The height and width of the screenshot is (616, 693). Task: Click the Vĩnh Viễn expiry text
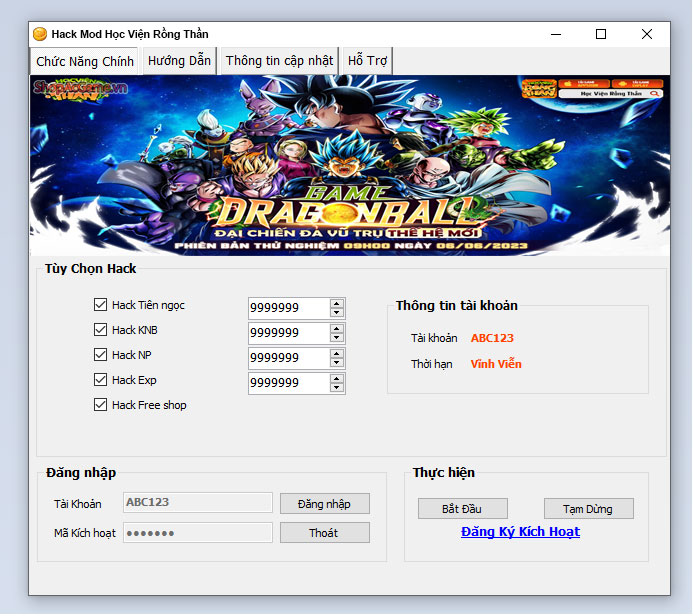tap(496, 364)
